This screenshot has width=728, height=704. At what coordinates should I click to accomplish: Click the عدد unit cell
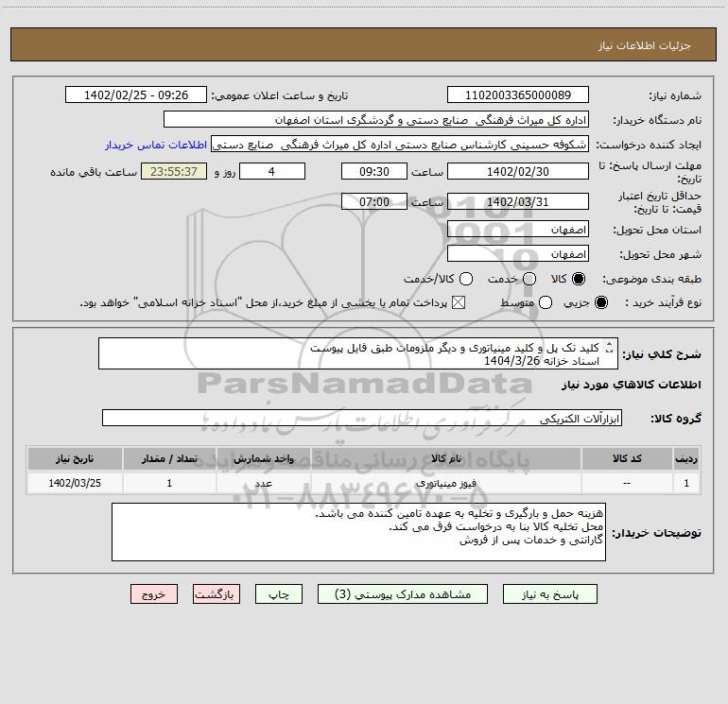(263, 483)
